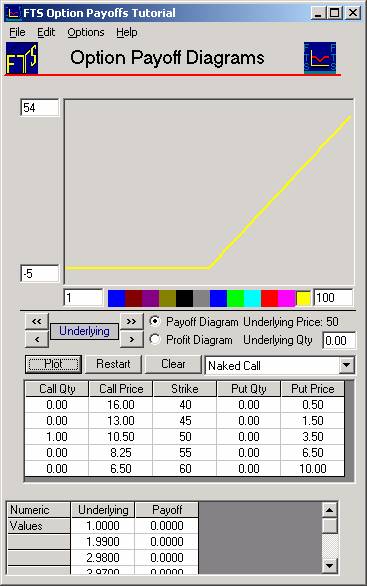Click the single right arrow step button
The image size is (367, 586).
tap(131, 340)
